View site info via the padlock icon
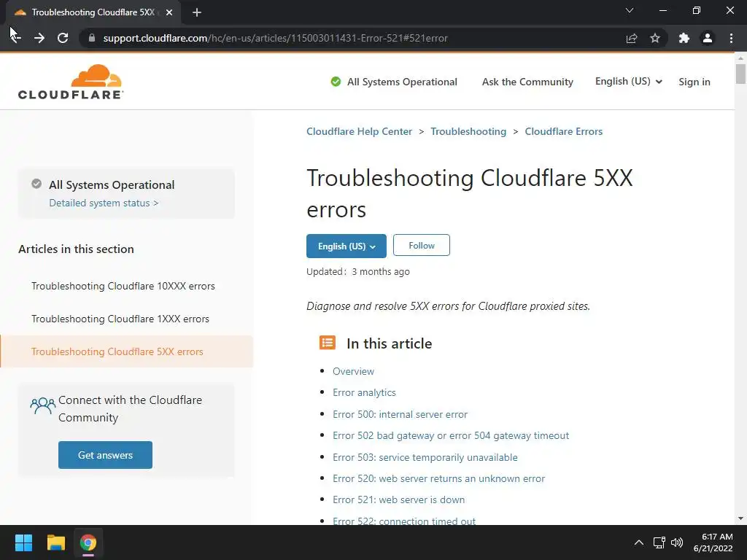Image resolution: width=747 pixels, height=560 pixels. tap(92, 38)
